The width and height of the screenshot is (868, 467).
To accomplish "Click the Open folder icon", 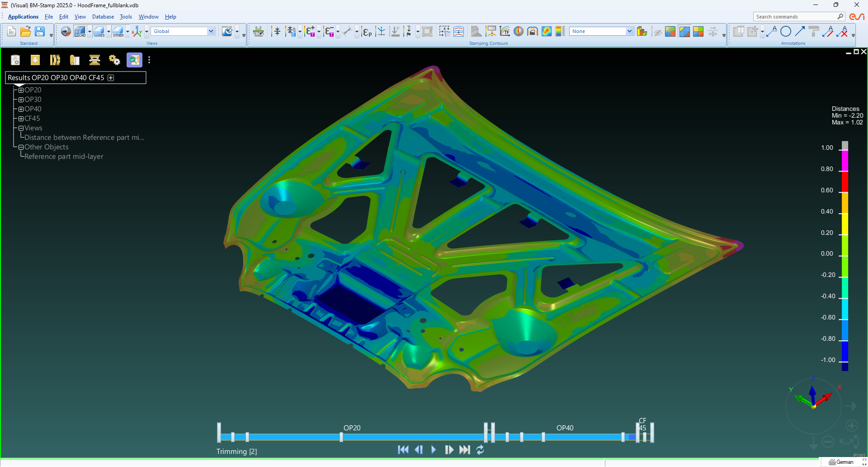I will point(26,31).
